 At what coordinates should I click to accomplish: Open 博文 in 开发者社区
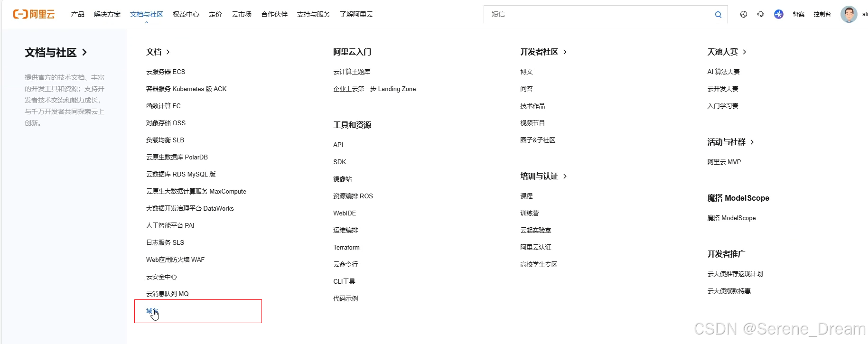click(x=526, y=72)
